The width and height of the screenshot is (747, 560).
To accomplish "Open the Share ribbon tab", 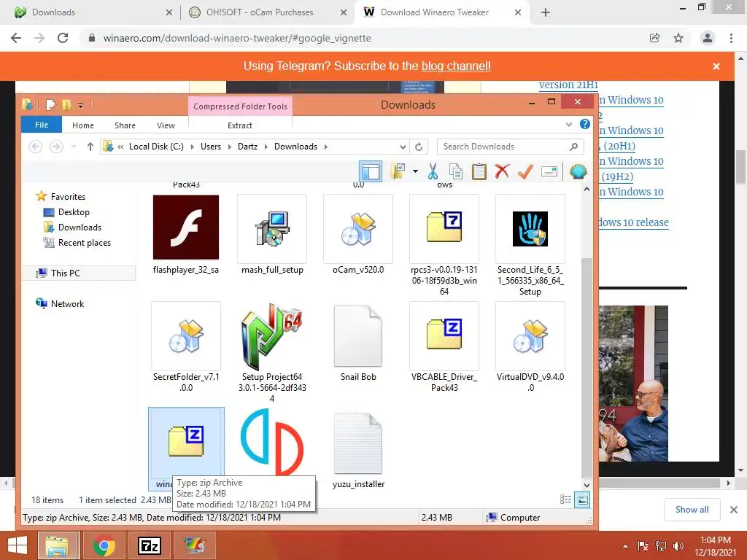I will pyautogui.click(x=125, y=125).
